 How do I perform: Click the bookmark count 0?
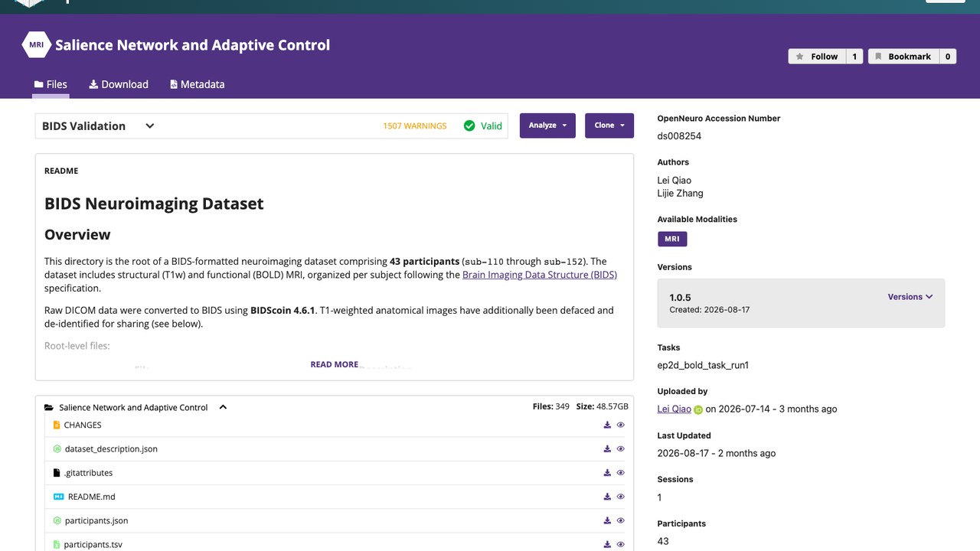[x=948, y=57]
